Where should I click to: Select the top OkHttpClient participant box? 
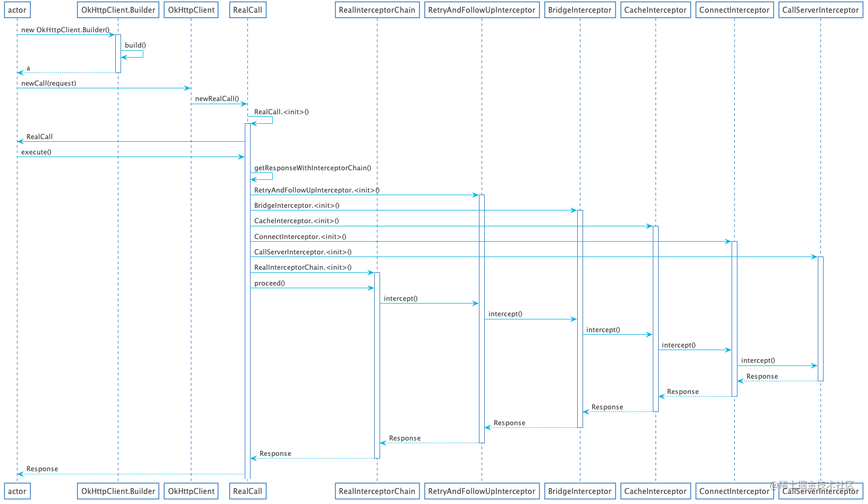coord(191,10)
